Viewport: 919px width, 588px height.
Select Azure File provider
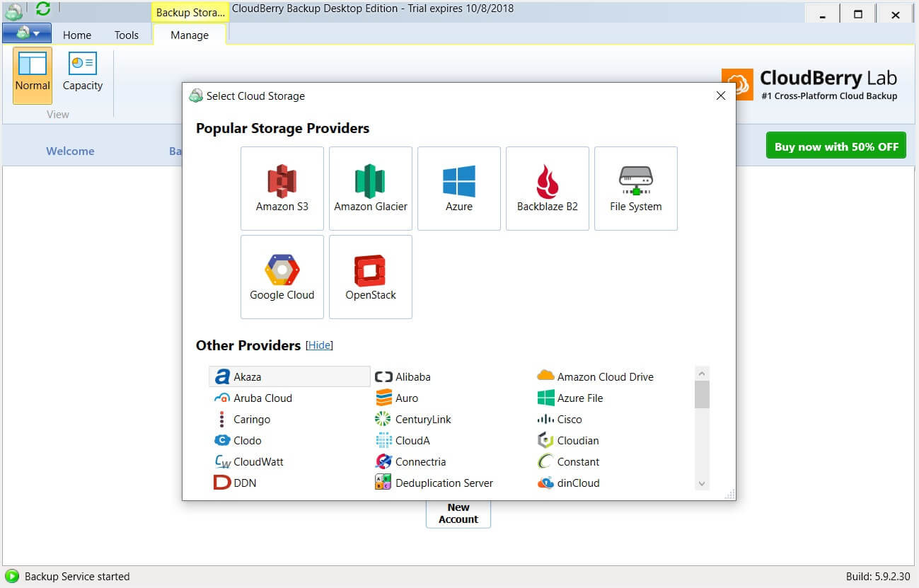[570, 398]
